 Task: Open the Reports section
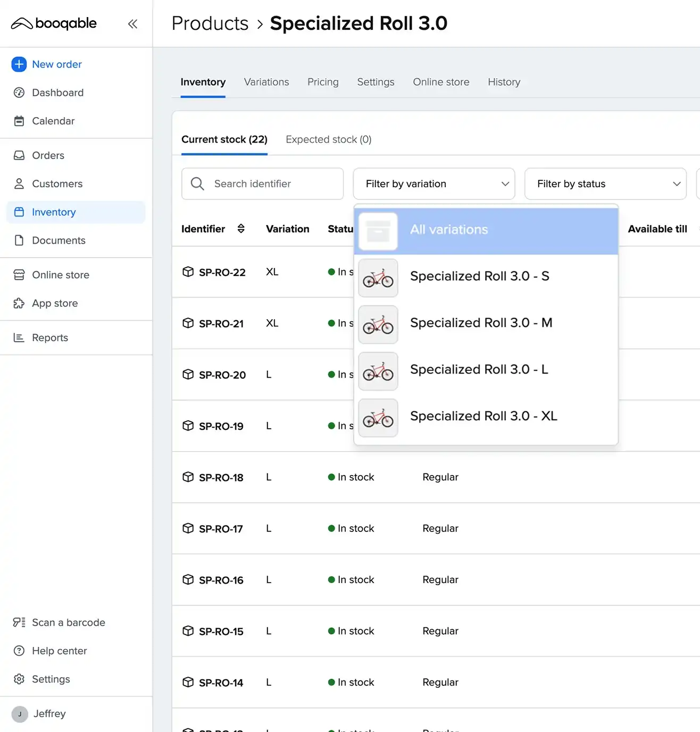click(x=50, y=338)
